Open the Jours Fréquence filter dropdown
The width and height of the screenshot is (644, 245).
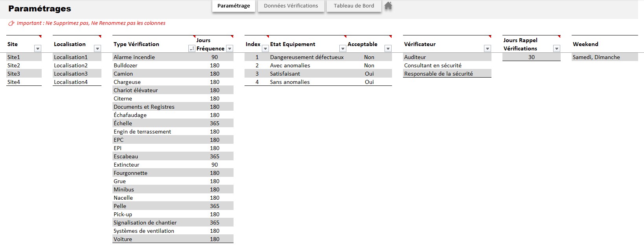click(230, 48)
